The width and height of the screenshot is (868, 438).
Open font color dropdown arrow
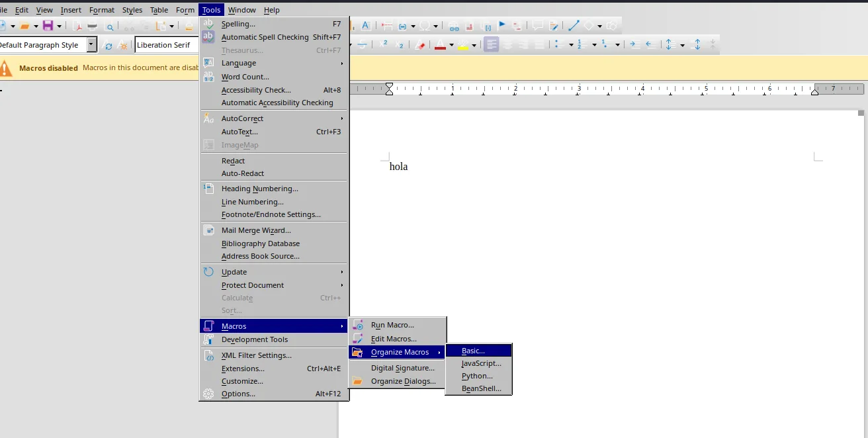(451, 45)
